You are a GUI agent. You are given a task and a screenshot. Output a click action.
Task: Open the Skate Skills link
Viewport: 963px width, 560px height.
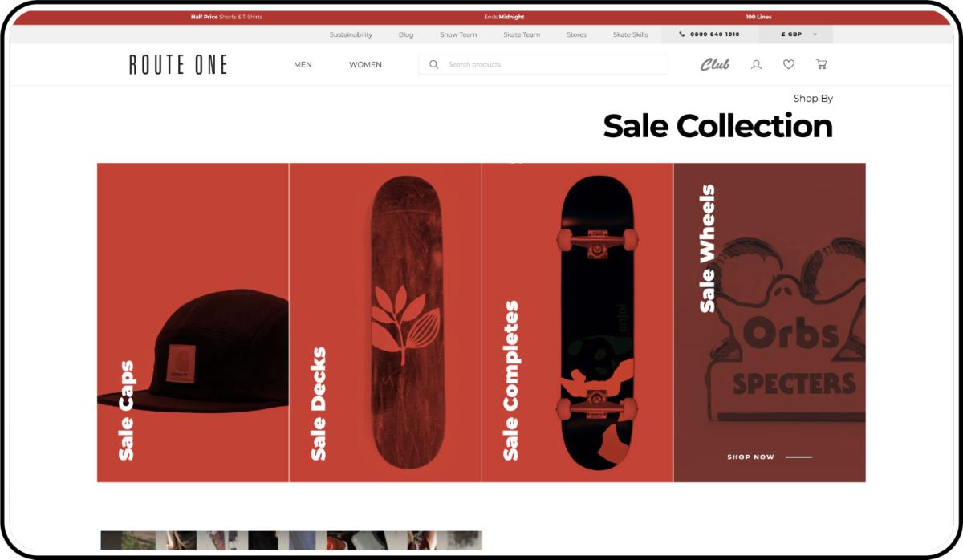(x=630, y=34)
